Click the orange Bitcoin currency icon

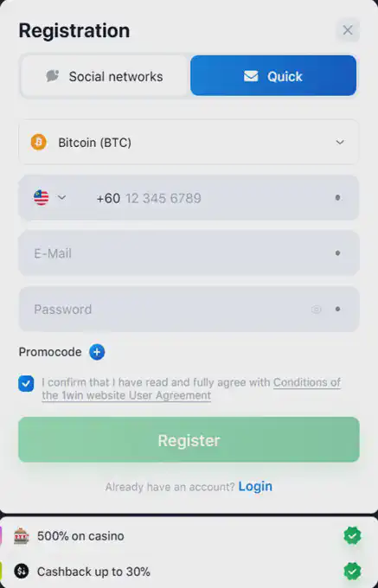[39, 143]
